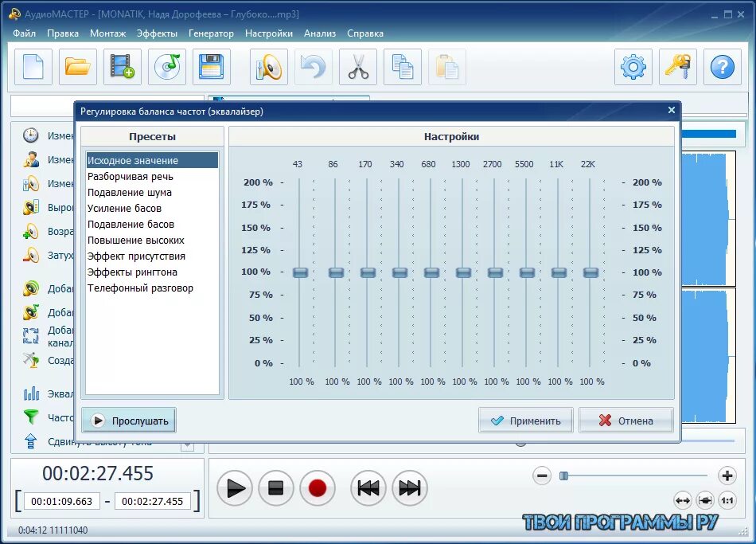The height and width of the screenshot is (544, 756).
Task: Open the Правка menu
Action: tap(63, 33)
